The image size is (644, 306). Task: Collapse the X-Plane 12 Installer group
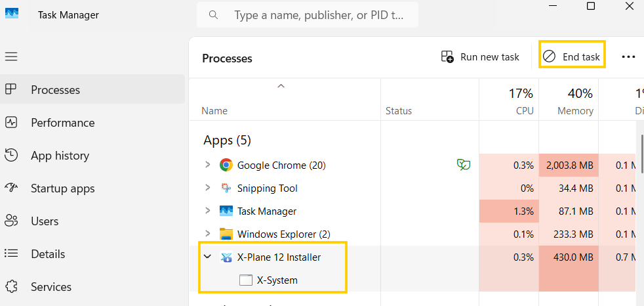point(207,257)
